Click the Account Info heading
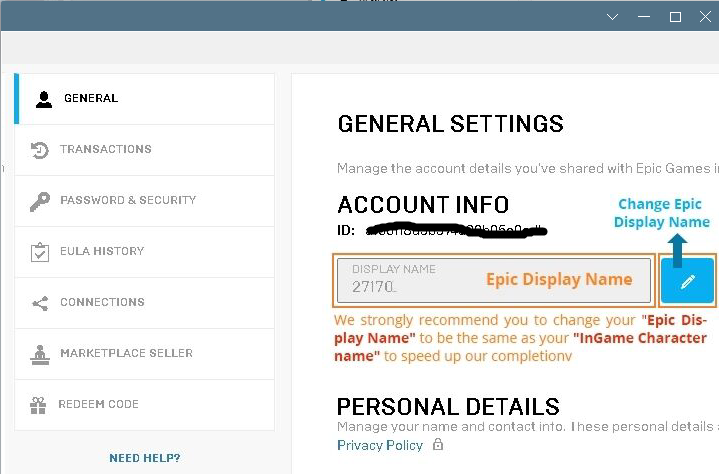Screen dimensions: 719x474 [423, 204]
